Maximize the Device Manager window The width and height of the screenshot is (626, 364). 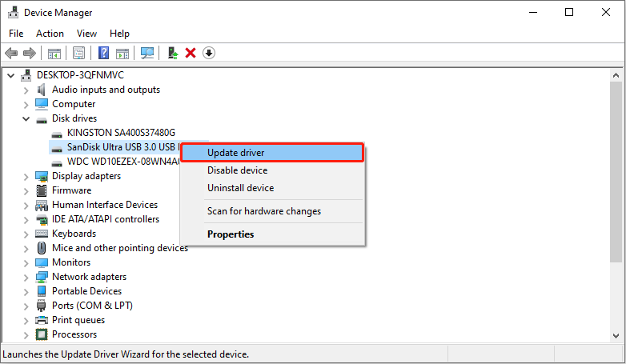(x=569, y=12)
